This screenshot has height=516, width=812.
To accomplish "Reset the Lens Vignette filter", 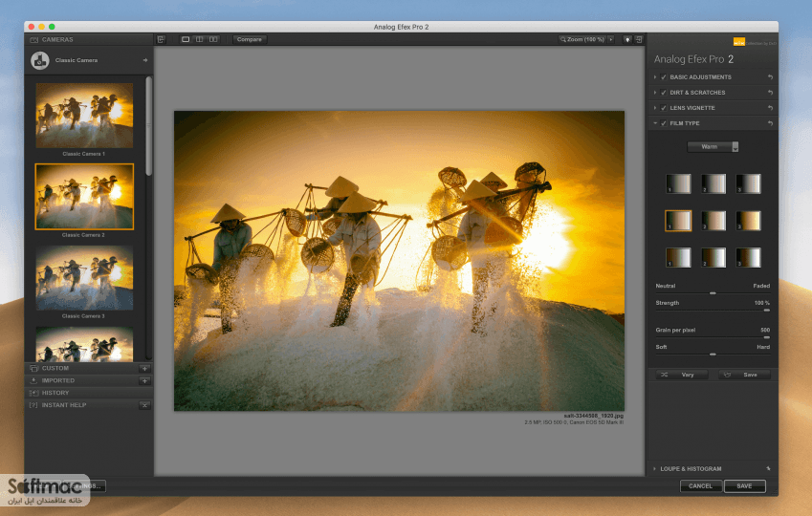I will click(x=770, y=108).
